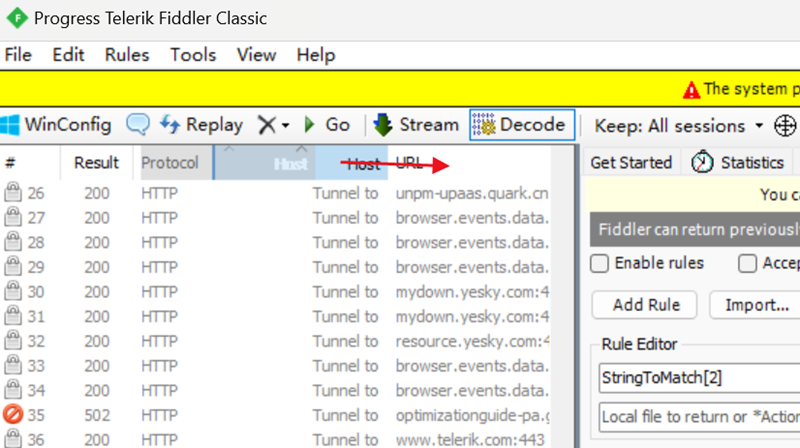Click the yellow system proxy warning bar
Image resolution: width=800 pixels, height=448 pixels.
click(400, 89)
